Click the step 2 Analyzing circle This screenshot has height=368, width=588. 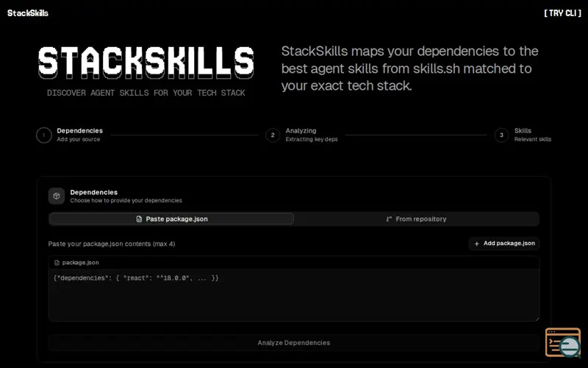tap(273, 135)
